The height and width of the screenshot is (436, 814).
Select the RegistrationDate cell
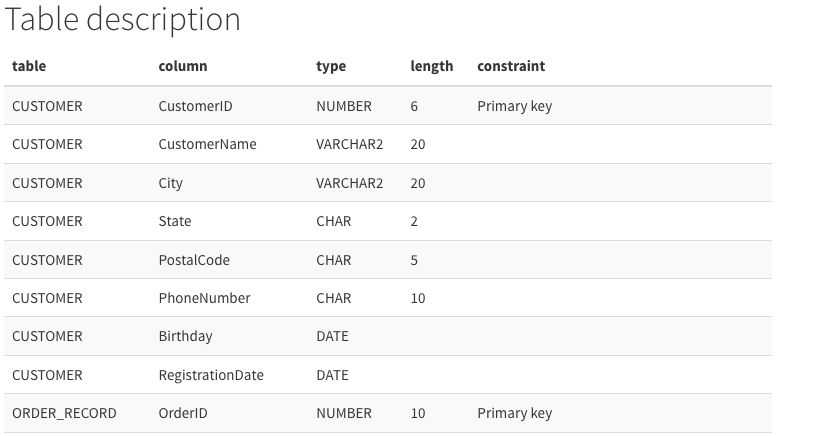(211, 375)
